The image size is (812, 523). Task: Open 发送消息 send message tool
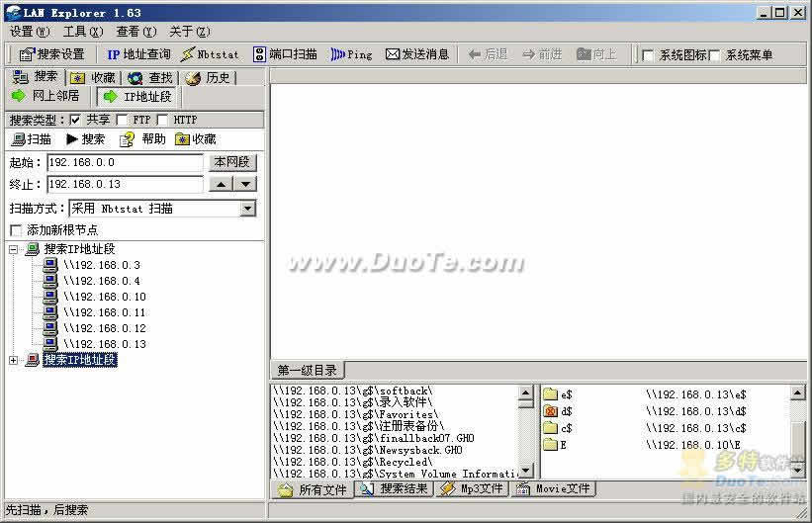[x=417, y=54]
